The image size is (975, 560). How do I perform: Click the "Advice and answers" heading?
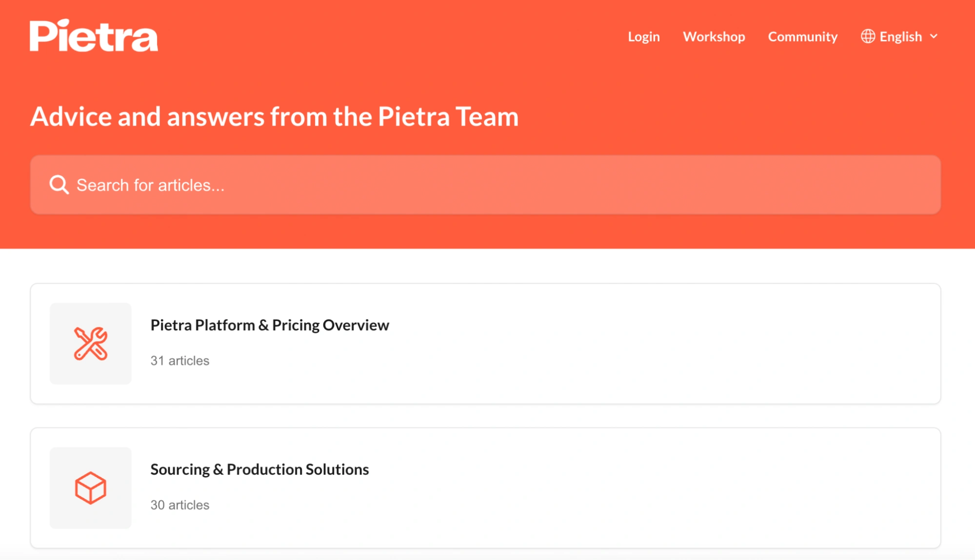[274, 117]
